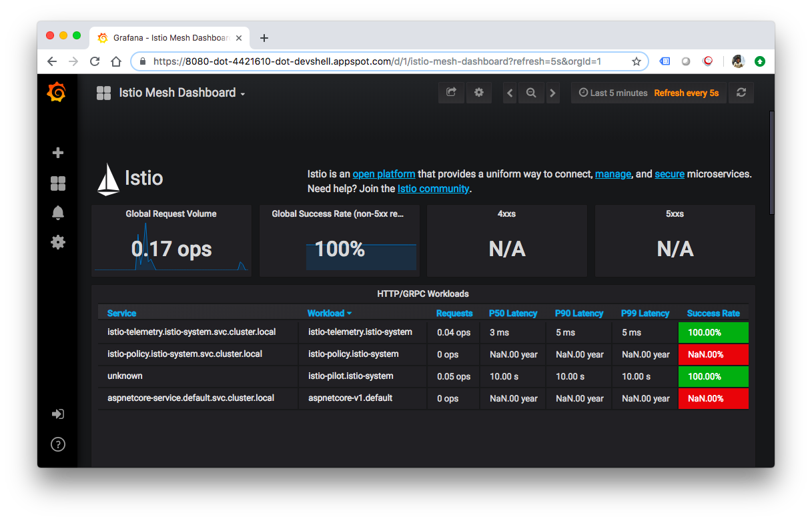Viewport: 812px width, 521px height.
Task: Sort table by Workload column
Action: 329,314
